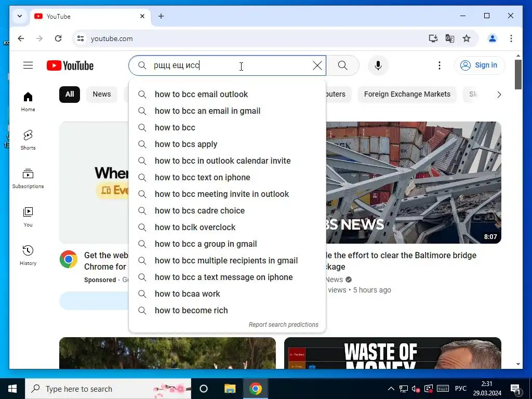Click the taskbar Type here to search box

click(108, 389)
